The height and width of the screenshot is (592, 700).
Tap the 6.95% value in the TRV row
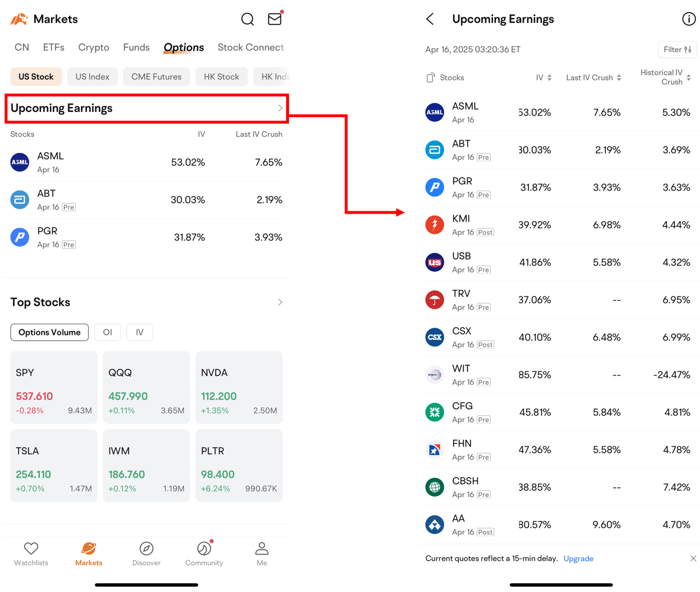[676, 300]
